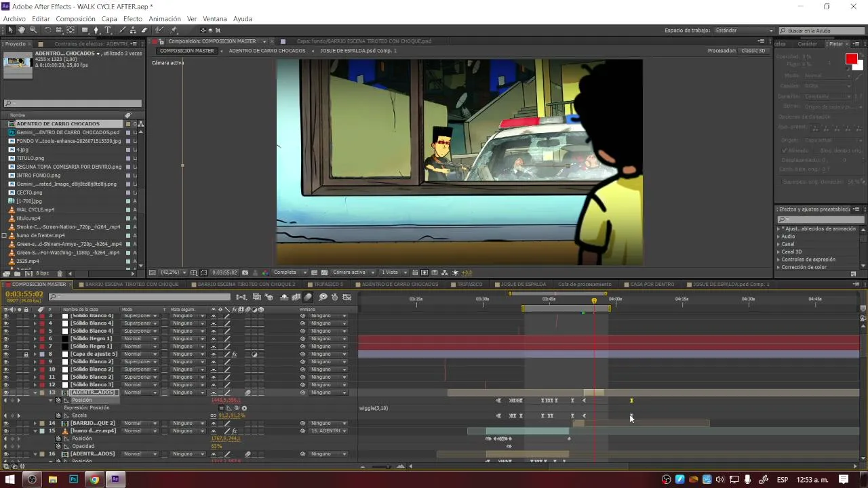This screenshot has height=488, width=868.
Task: Click the transparency grid icon in viewer
Action: (324, 272)
